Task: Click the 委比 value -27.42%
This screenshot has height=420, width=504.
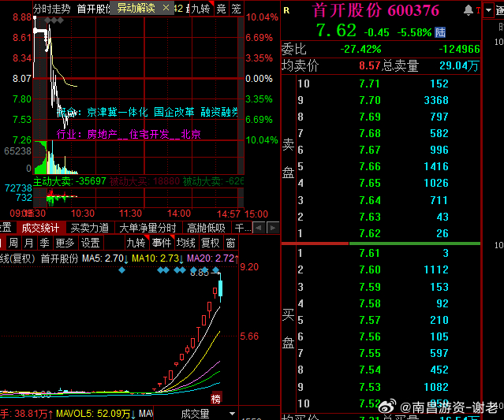Action: coord(360,49)
